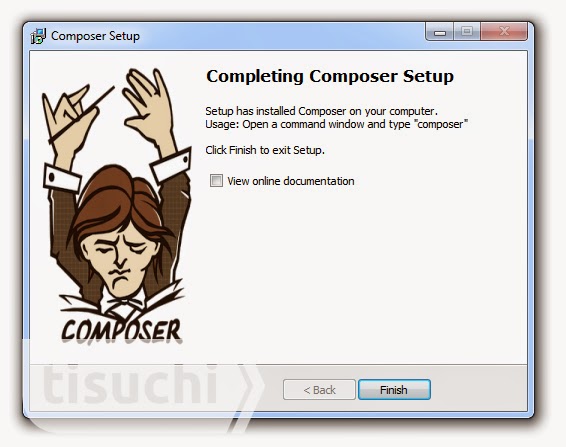Screen dimensions: 566x447
Task: Click the "Click Finish to exit Setup" text
Action: click(x=265, y=150)
